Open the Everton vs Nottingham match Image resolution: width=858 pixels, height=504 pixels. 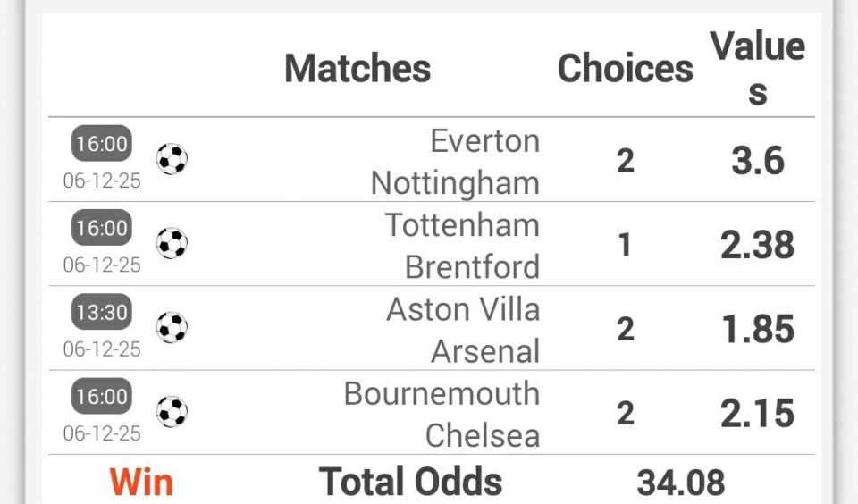click(x=456, y=162)
